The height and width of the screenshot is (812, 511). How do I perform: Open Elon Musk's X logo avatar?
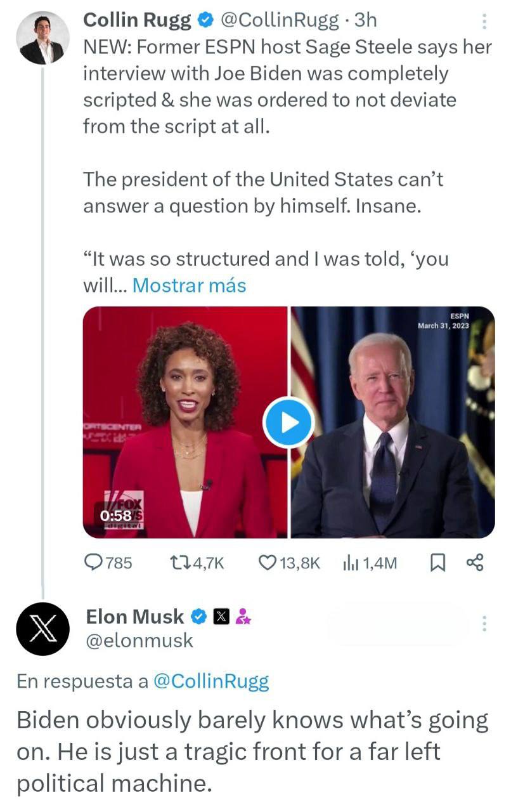click(42, 629)
